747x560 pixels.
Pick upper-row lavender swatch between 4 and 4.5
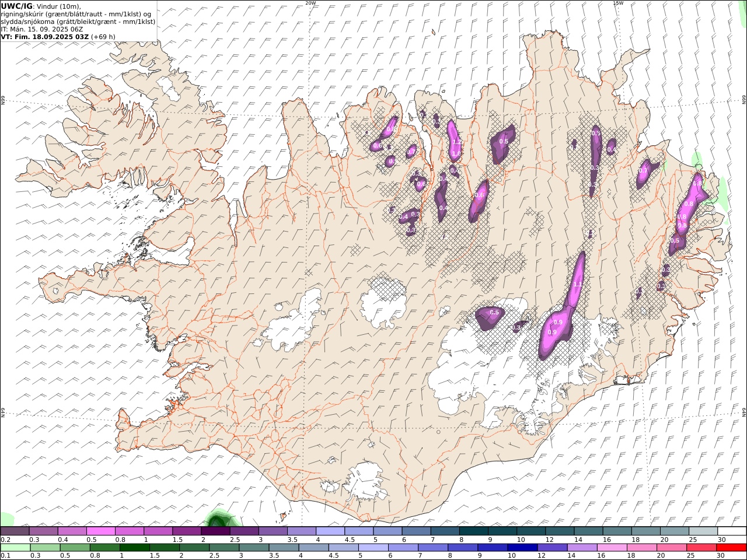[x=330, y=531]
